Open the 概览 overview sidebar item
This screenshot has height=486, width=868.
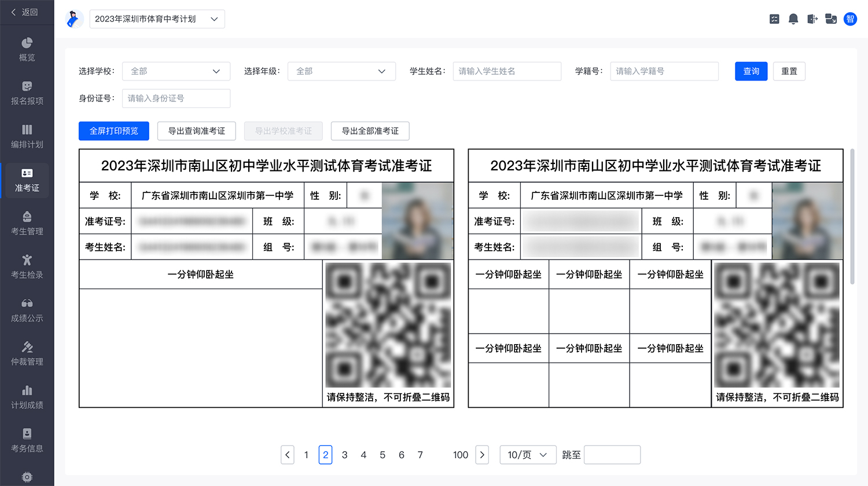click(x=27, y=49)
